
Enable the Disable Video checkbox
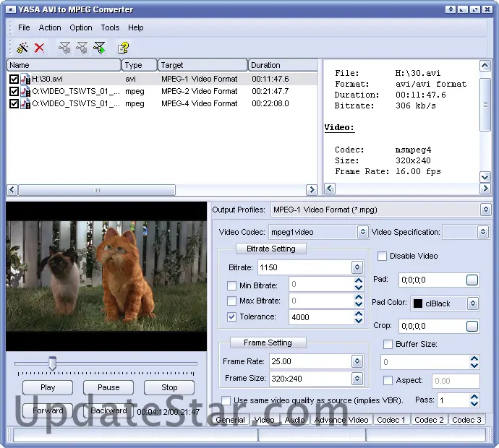(x=383, y=256)
